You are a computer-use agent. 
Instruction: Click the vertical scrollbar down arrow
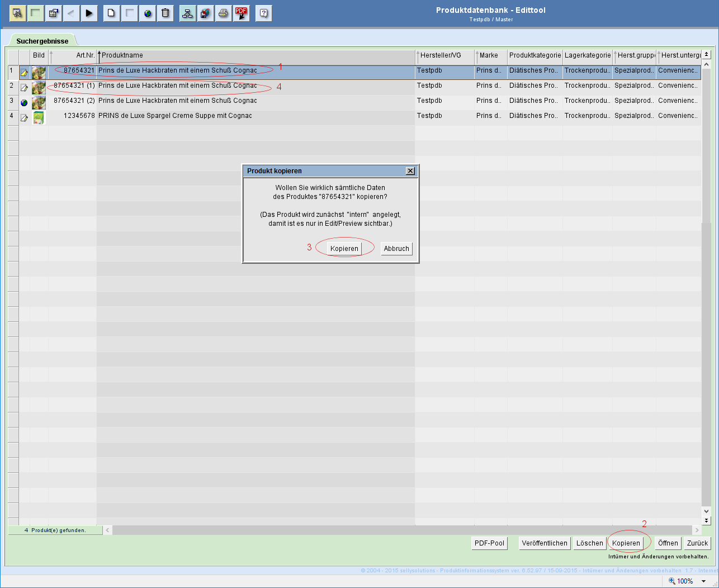click(706, 511)
